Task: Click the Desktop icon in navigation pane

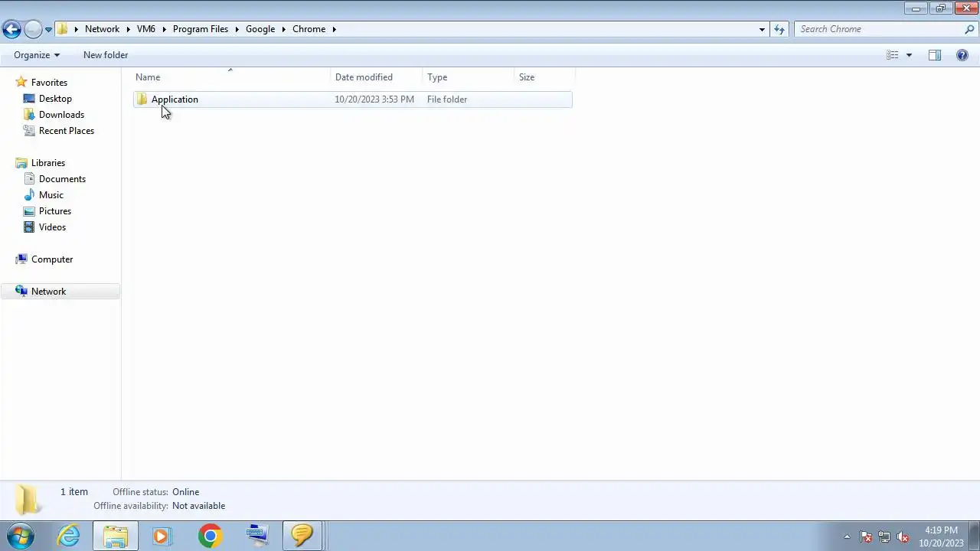Action: 29,99
